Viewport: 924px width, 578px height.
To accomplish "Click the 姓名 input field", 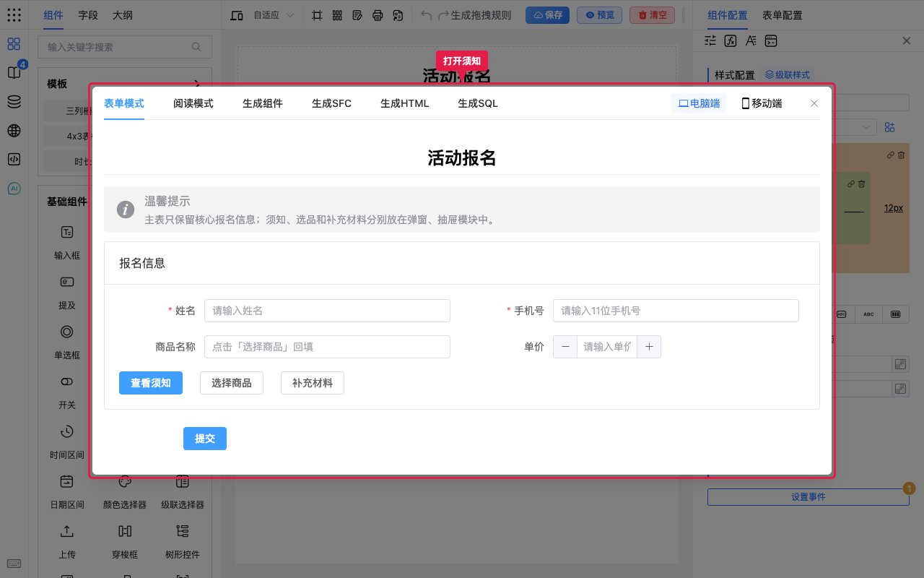I will [327, 311].
